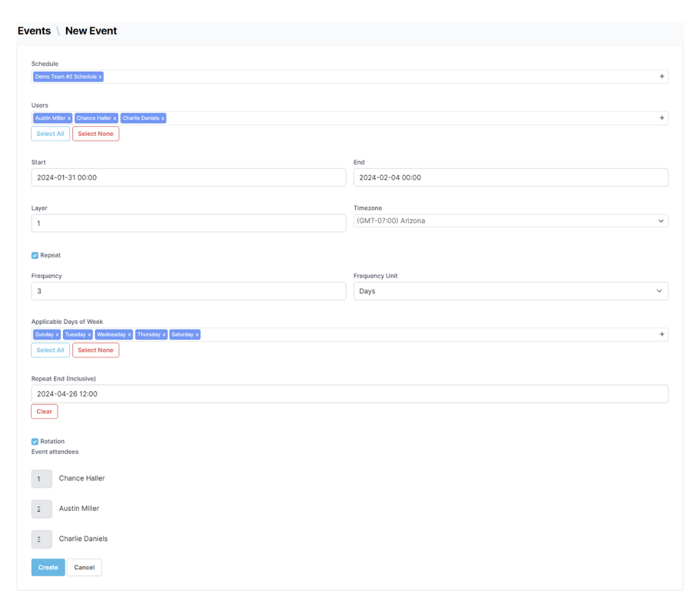Viewport: 700px width, 614px height.
Task: Clear the Repeat End date
Action: point(44,411)
